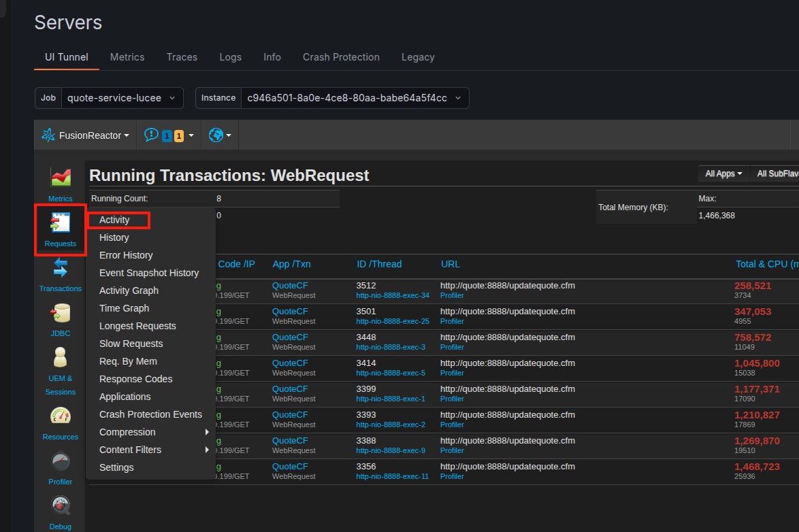Open the All Apps filter dropdown
This screenshot has height=532, width=799.
pos(723,173)
